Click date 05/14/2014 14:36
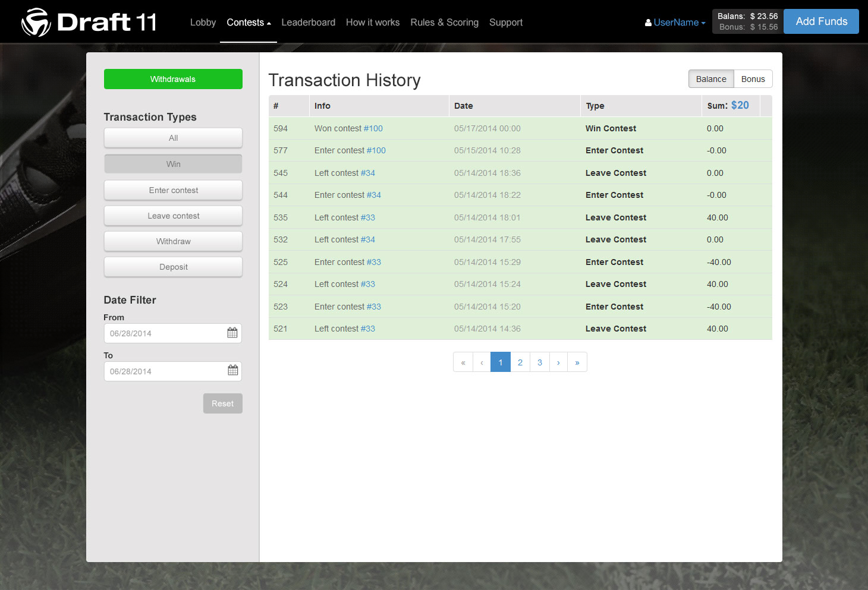The height and width of the screenshot is (590, 868). tap(488, 329)
